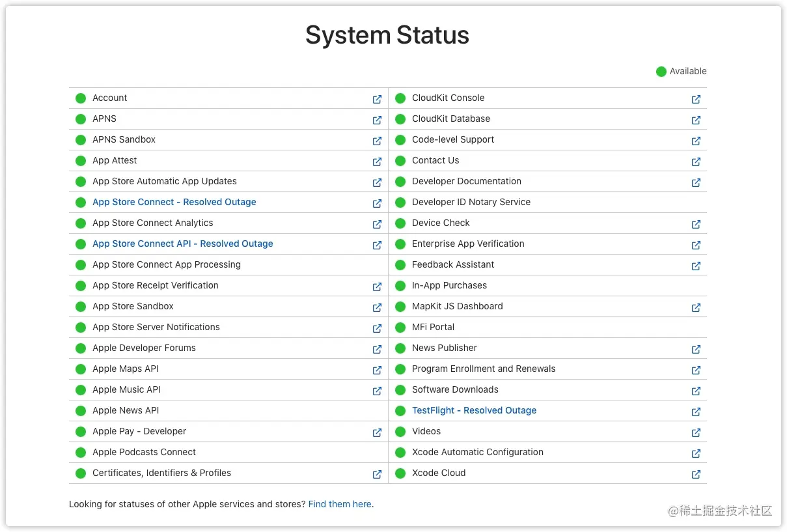This screenshot has height=532, width=787.
Task: Open the external link icon for Feedback Assistant
Action: [696, 266]
